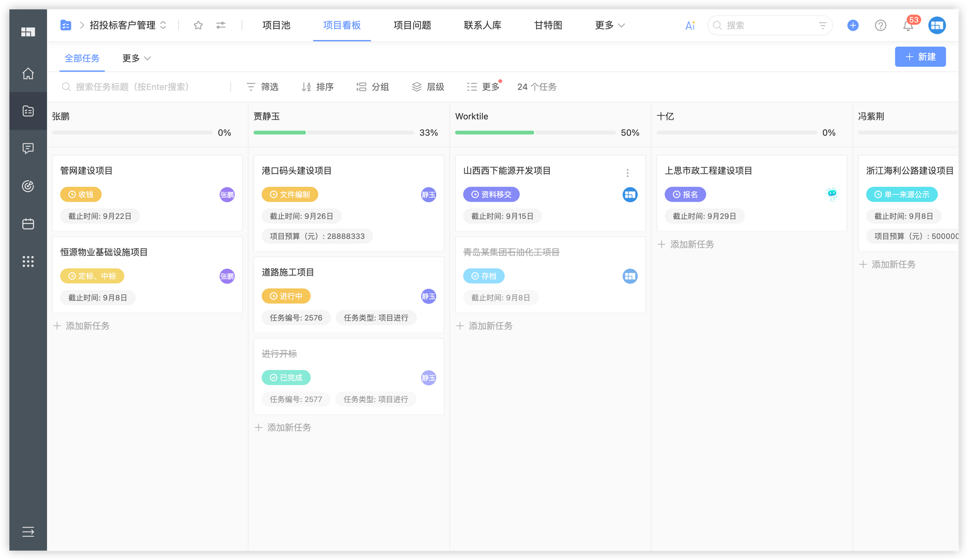Open card menu on 山西西下能源开发项目

click(x=627, y=173)
